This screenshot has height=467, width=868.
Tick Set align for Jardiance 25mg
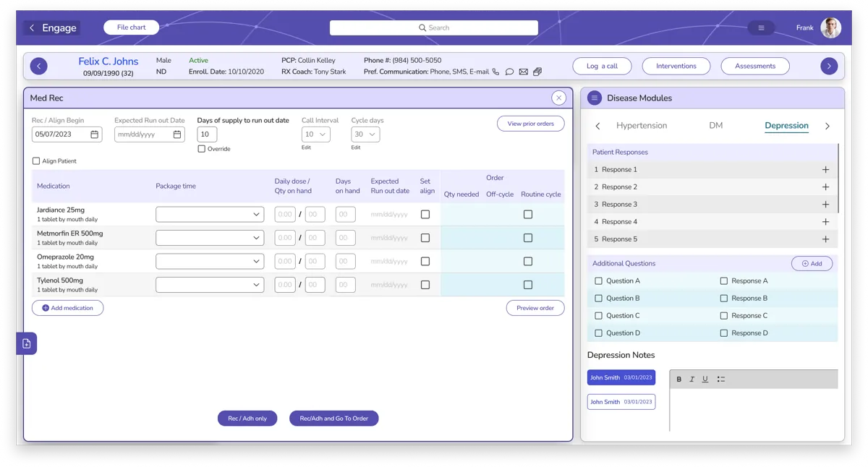[425, 215]
